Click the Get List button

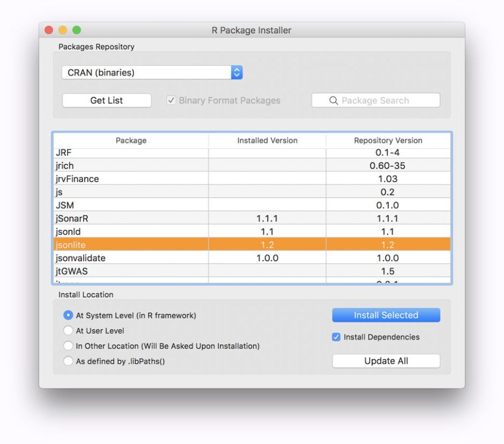[107, 101]
